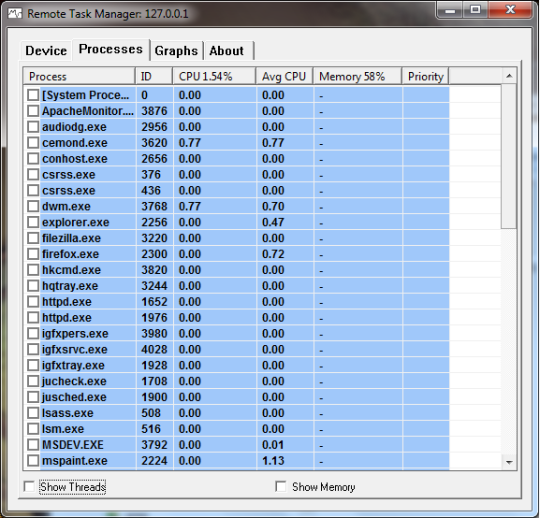Check the csrss.exe ID 376 checkbox
The width and height of the screenshot is (540, 518).
coord(33,174)
